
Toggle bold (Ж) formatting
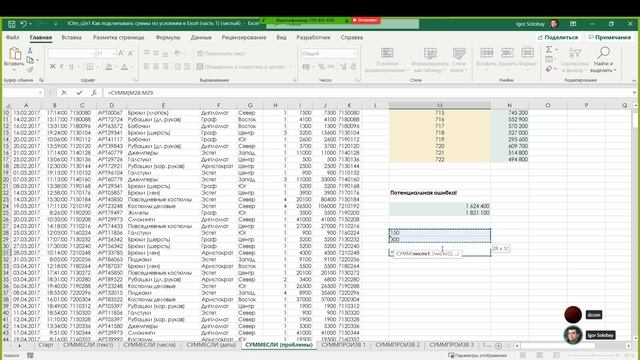point(52,67)
